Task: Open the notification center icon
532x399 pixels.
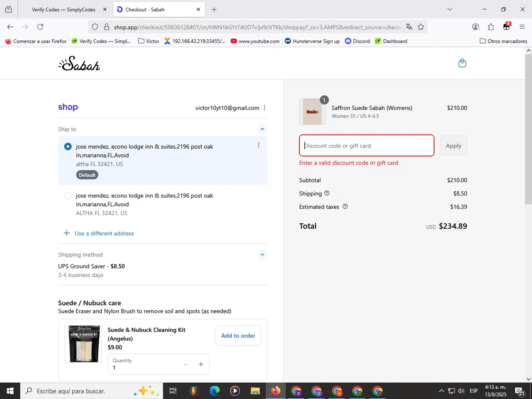Action: click(520, 391)
